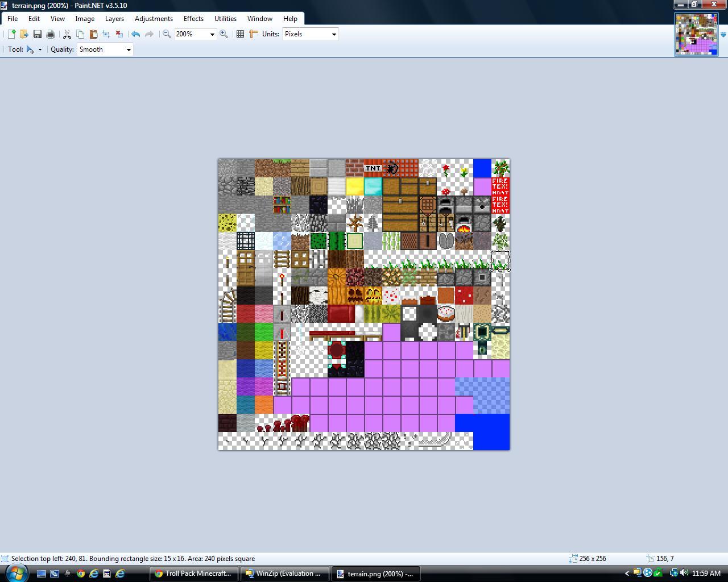Screen dimensions: 728x582
Task: Print the image using the printer icon
Action: point(51,34)
